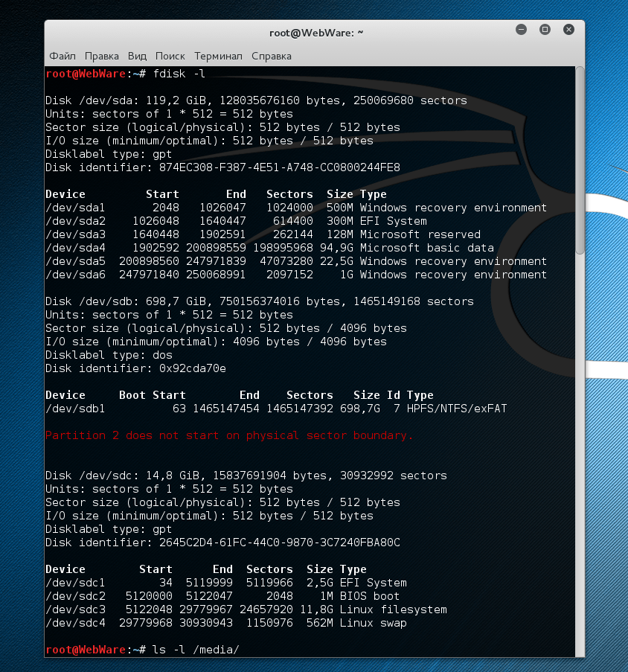Click the /dev/sda2 EFI System row
The width and height of the screenshot is (628, 672).
[x=236, y=221]
